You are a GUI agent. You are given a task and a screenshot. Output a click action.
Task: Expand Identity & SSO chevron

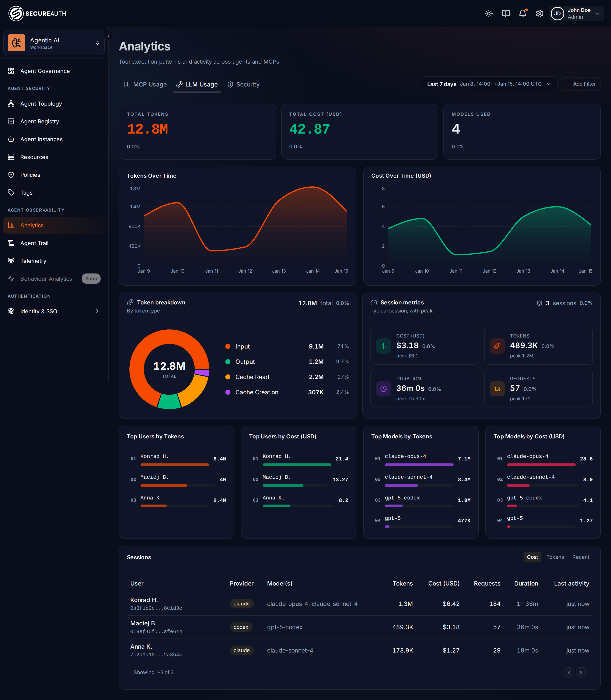[x=97, y=311]
